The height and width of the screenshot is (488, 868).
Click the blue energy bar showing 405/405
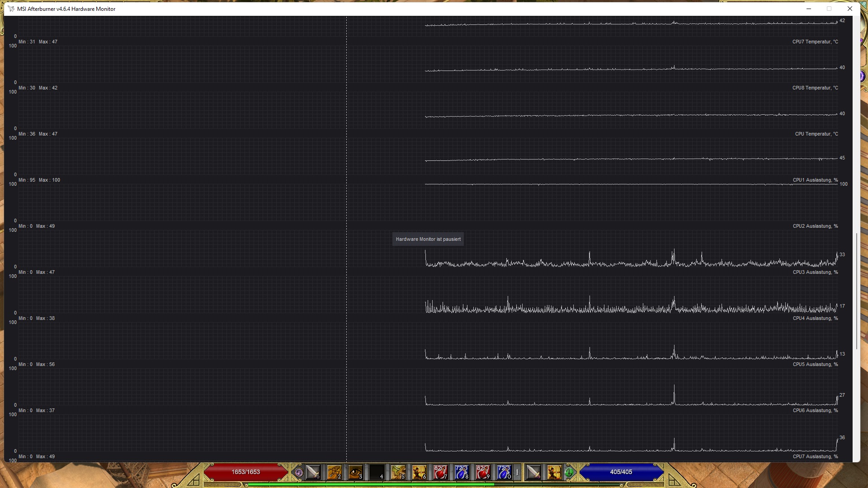(x=621, y=472)
